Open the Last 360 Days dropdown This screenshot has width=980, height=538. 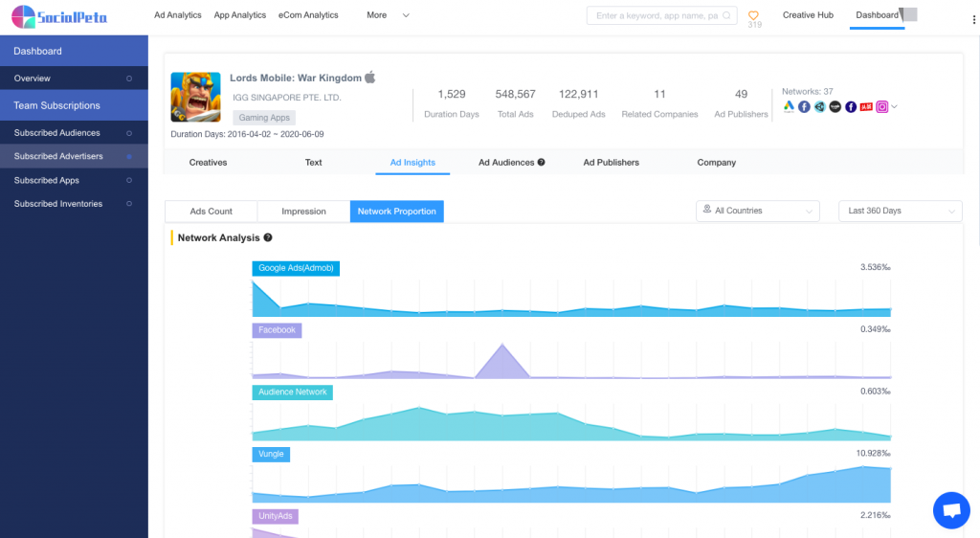[x=900, y=211]
